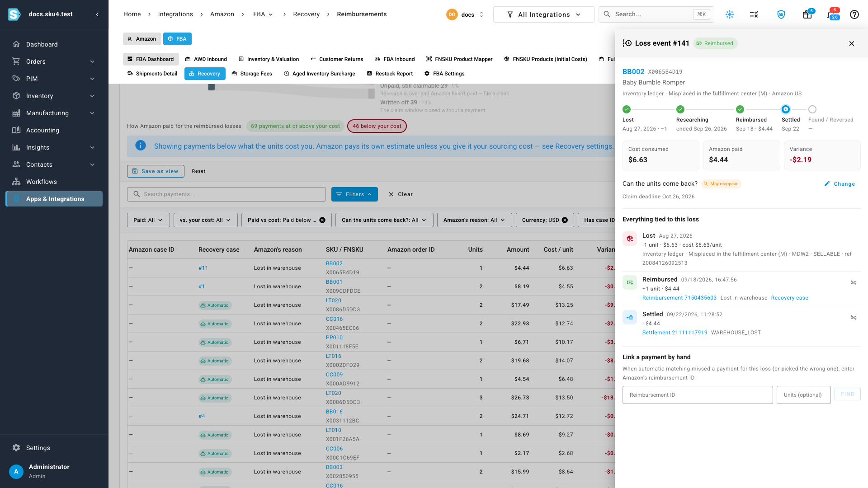Click the Save as view button
Screen dimensions: 868x488
coord(156,171)
